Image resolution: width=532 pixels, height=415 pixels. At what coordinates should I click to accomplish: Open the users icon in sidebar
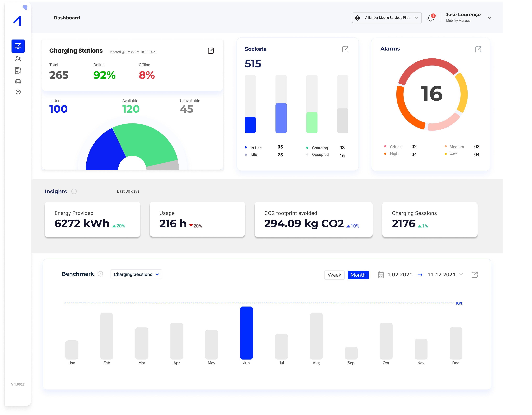coord(18,59)
